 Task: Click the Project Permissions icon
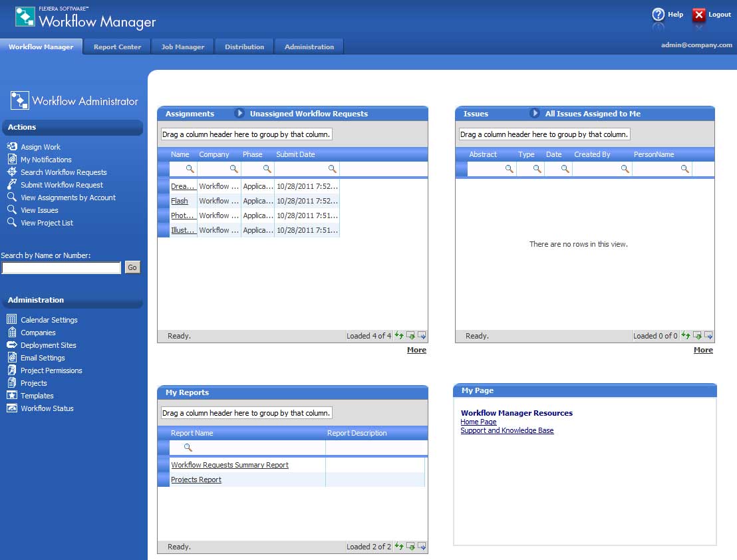[x=12, y=370]
